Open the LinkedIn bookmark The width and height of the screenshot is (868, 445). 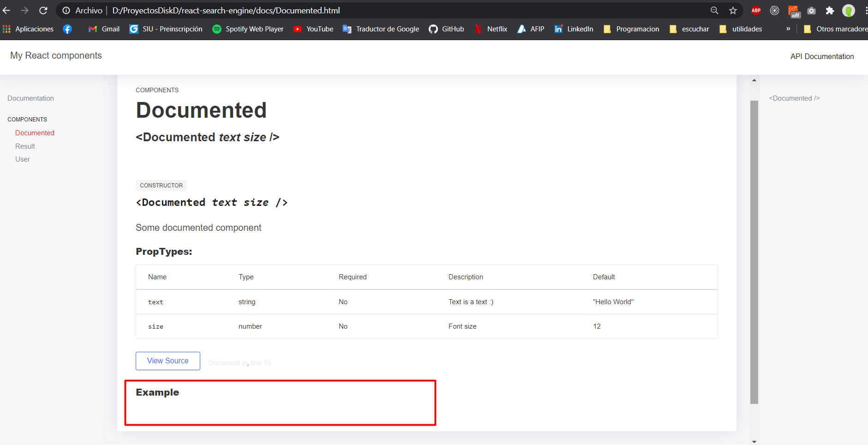573,29
